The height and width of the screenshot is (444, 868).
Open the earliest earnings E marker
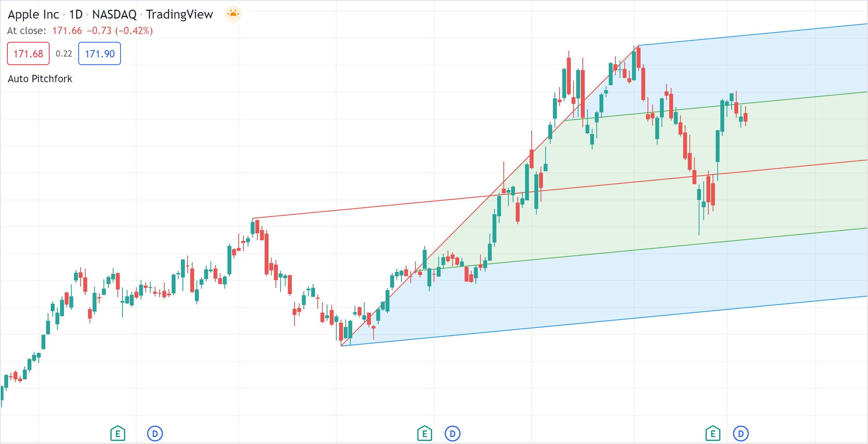point(118,433)
